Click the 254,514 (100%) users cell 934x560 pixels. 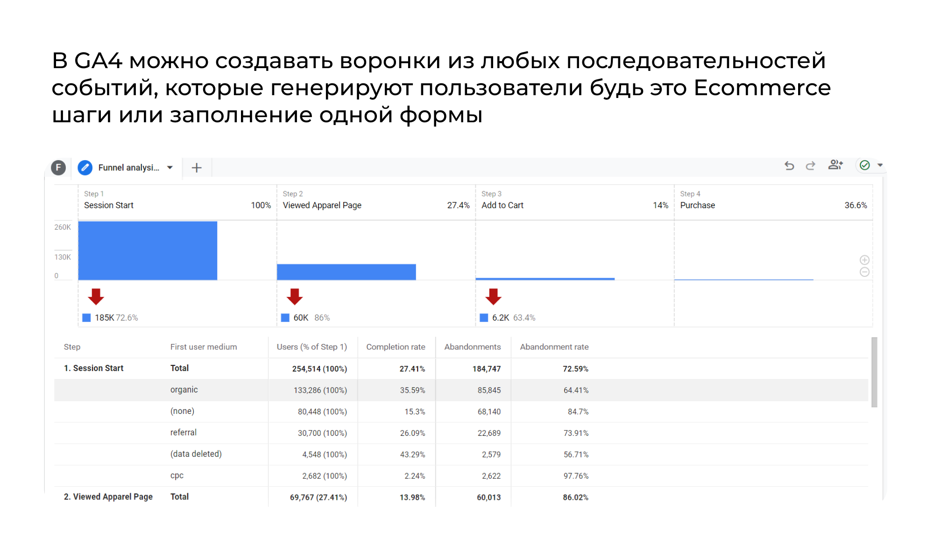click(x=319, y=369)
